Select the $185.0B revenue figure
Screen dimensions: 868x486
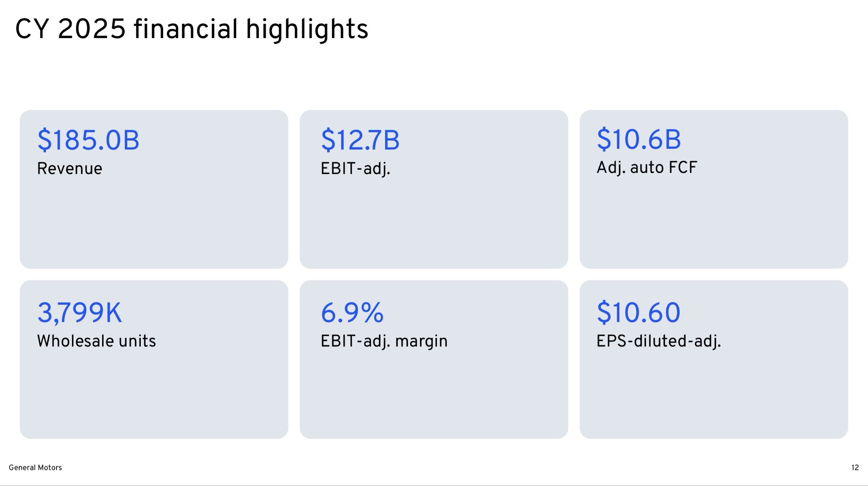click(88, 140)
